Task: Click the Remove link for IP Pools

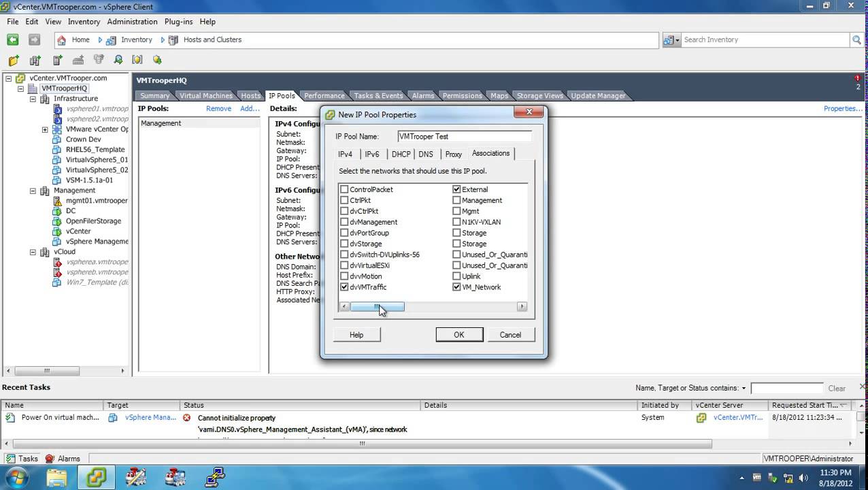Action: click(x=218, y=109)
